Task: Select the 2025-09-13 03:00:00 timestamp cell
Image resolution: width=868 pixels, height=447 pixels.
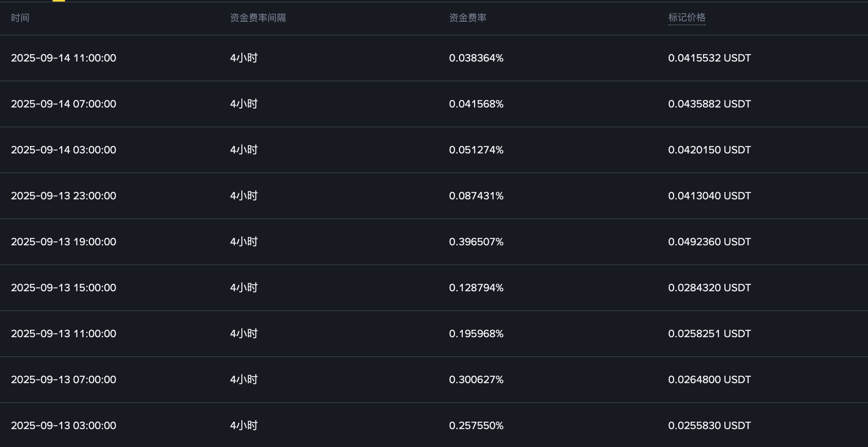Action: tap(63, 426)
